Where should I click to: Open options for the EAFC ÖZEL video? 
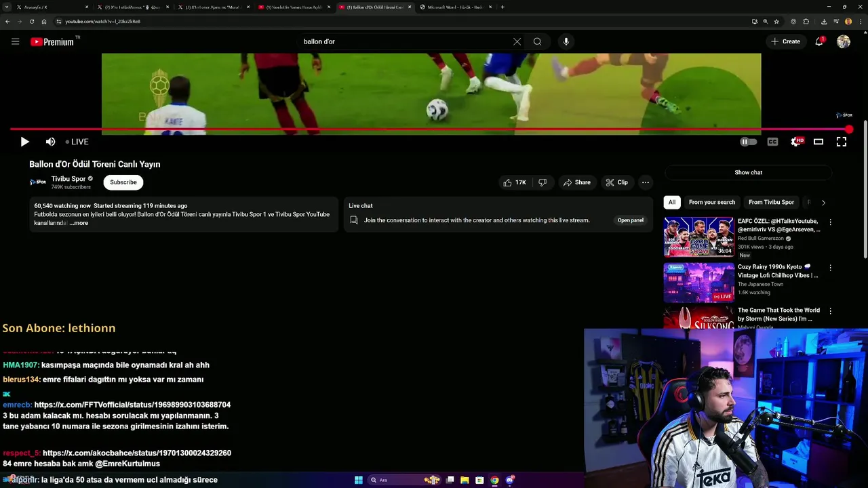point(830,222)
